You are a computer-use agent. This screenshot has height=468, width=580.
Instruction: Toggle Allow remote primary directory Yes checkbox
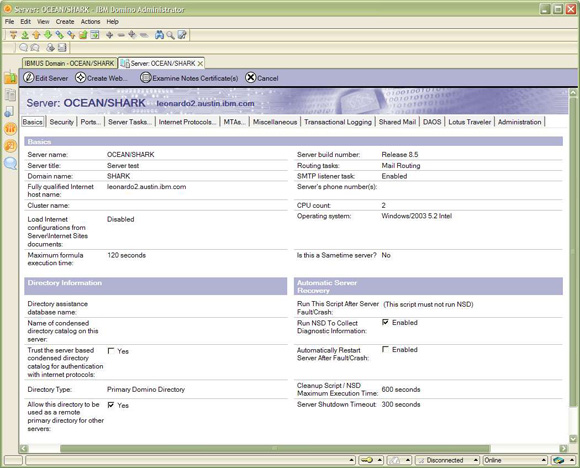coord(111,405)
